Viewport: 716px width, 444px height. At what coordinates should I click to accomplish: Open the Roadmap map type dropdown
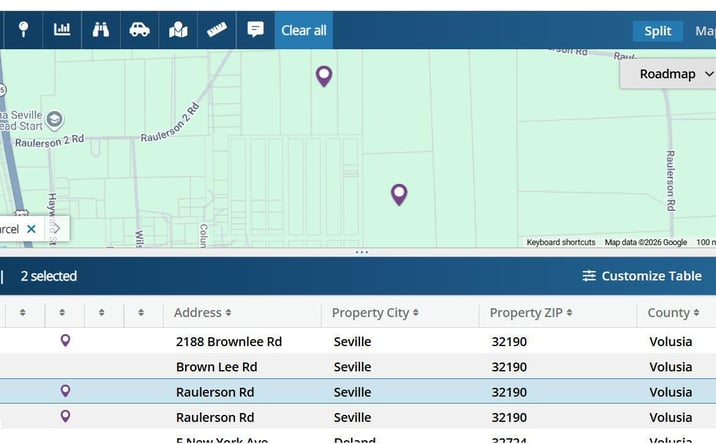click(x=668, y=74)
